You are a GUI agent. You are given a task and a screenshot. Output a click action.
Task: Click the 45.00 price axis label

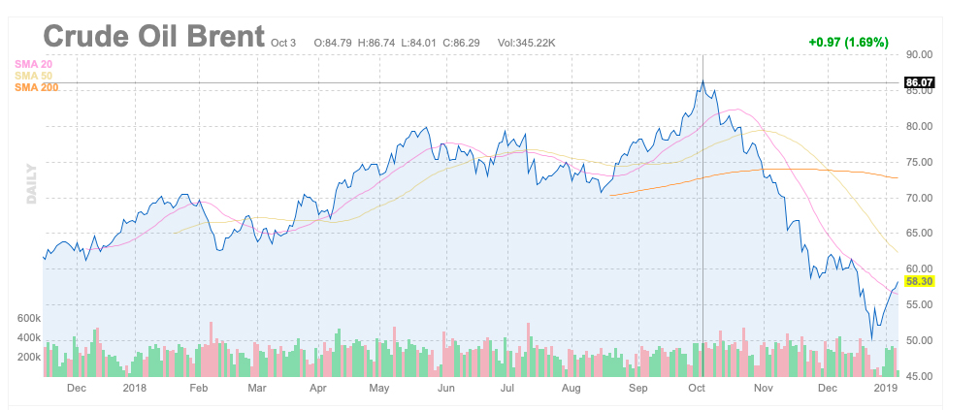(918, 376)
